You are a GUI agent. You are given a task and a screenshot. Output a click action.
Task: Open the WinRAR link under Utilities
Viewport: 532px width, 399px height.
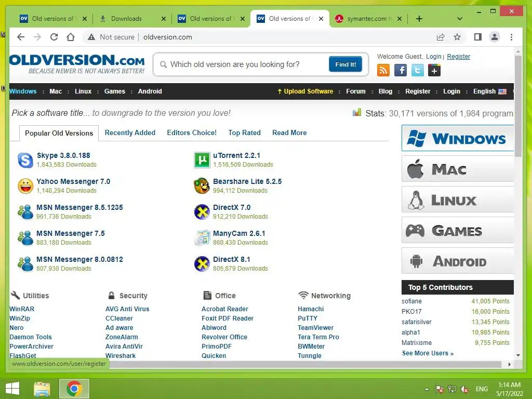[22, 309]
